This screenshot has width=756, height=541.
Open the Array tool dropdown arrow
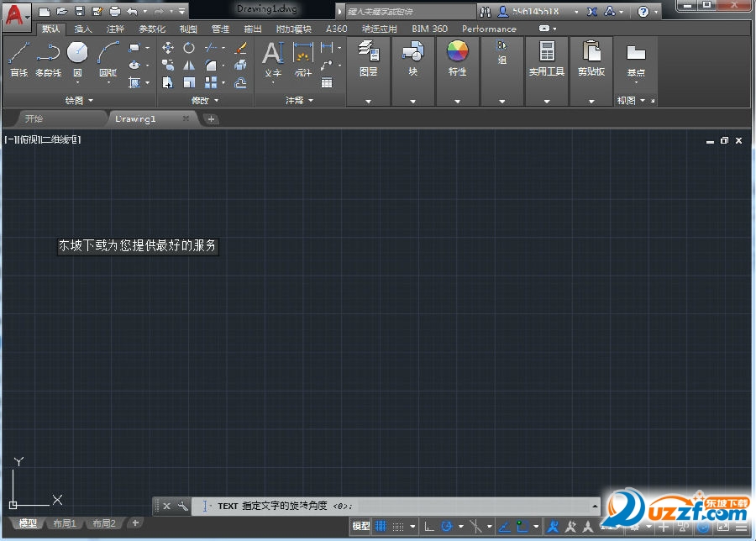(223, 83)
